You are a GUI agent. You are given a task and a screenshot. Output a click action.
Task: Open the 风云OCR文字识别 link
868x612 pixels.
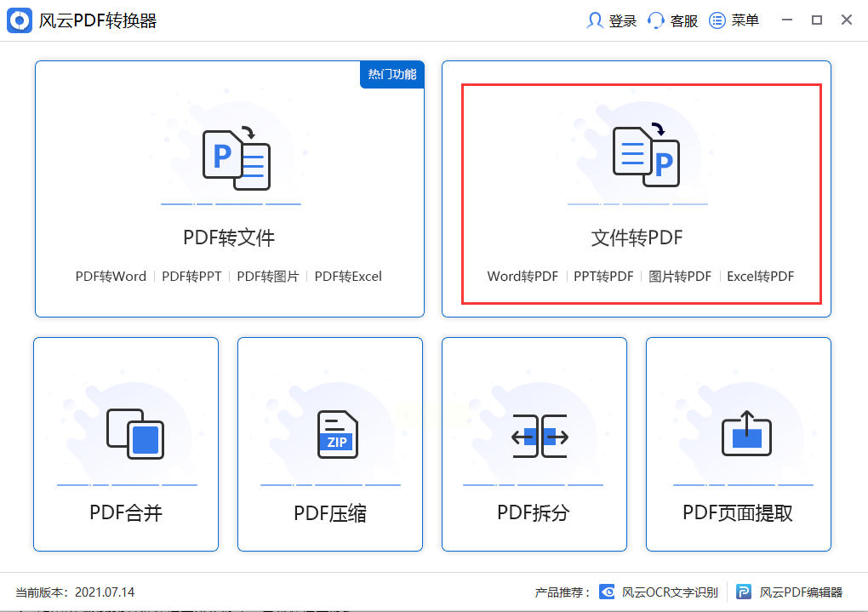pyautogui.click(x=670, y=592)
